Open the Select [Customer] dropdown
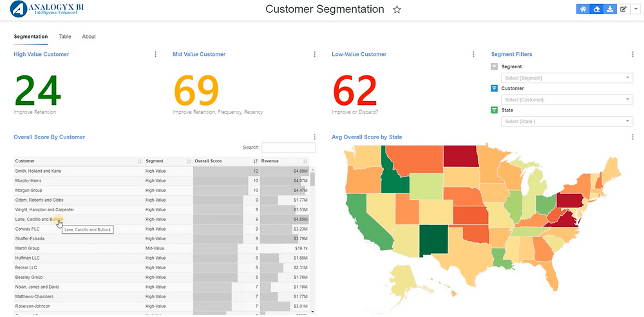The image size is (644, 317). (567, 99)
